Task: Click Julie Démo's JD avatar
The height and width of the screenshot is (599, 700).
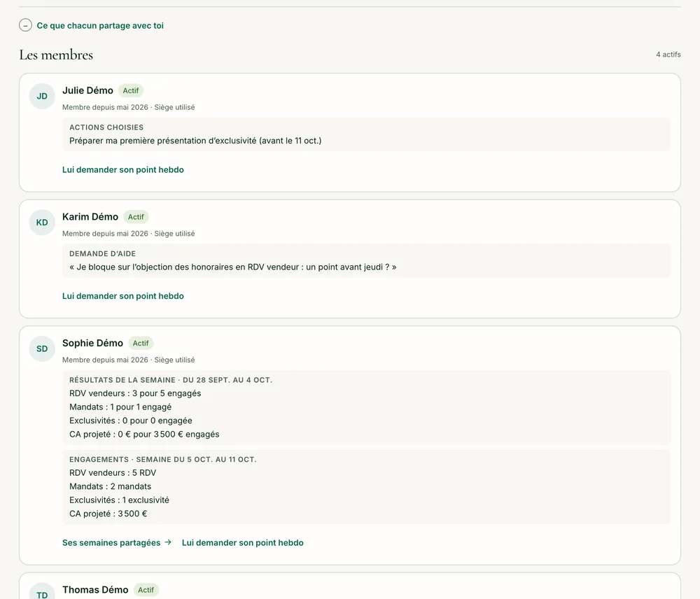Action: [42, 96]
